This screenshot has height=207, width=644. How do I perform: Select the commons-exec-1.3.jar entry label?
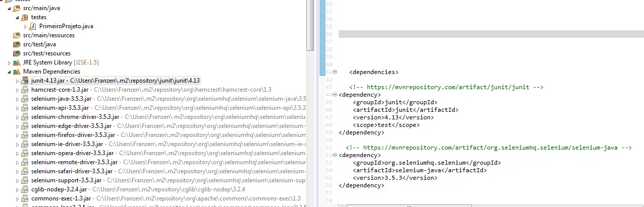pos(166,198)
